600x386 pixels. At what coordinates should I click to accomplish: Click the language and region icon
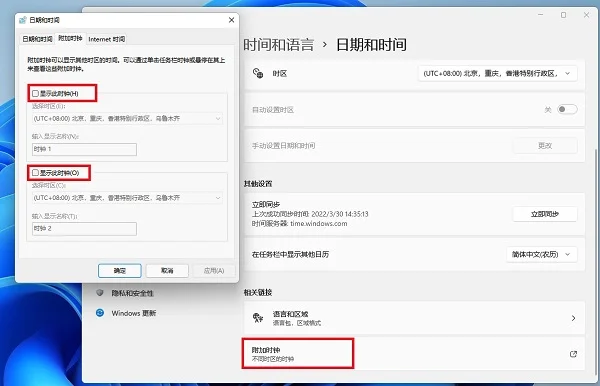pyautogui.click(x=258, y=318)
